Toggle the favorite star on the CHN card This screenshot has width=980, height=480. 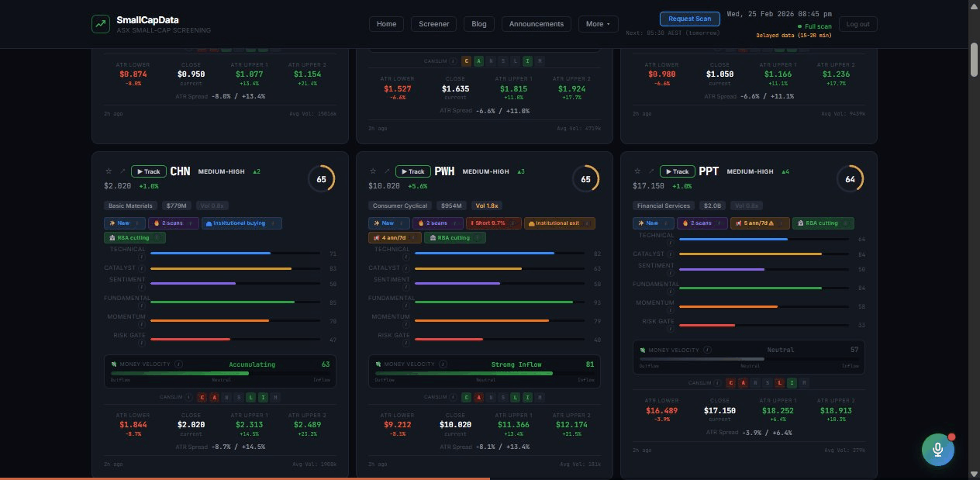tap(109, 171)
